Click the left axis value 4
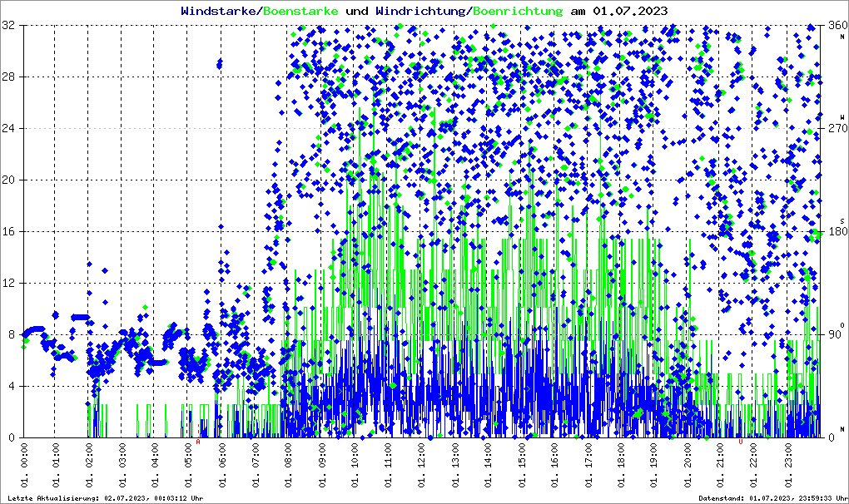Screen dimensions: 849x504 click(x=12, y=386)
